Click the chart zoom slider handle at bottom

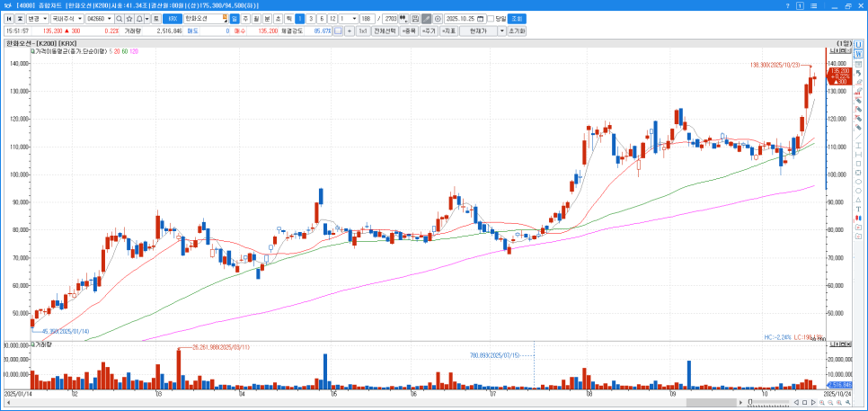750,402
